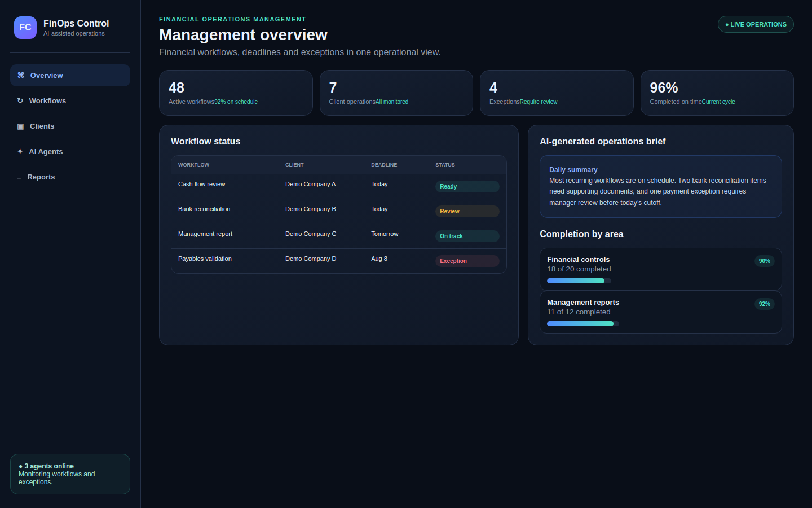Click the 92% on schedule label
812x508 pixels.
click(236, 102)
